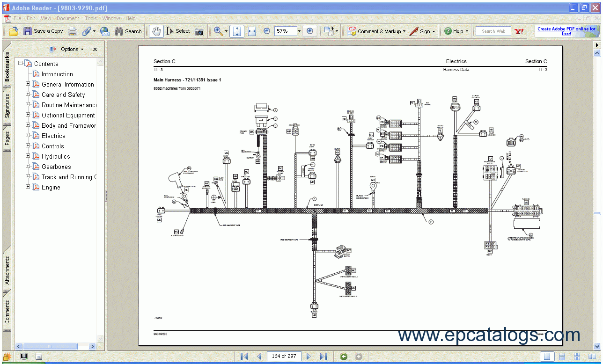The width and height of the screenshot is (603, 364).
Task: Open the Care and Safety bookmark
Action: 63,95
